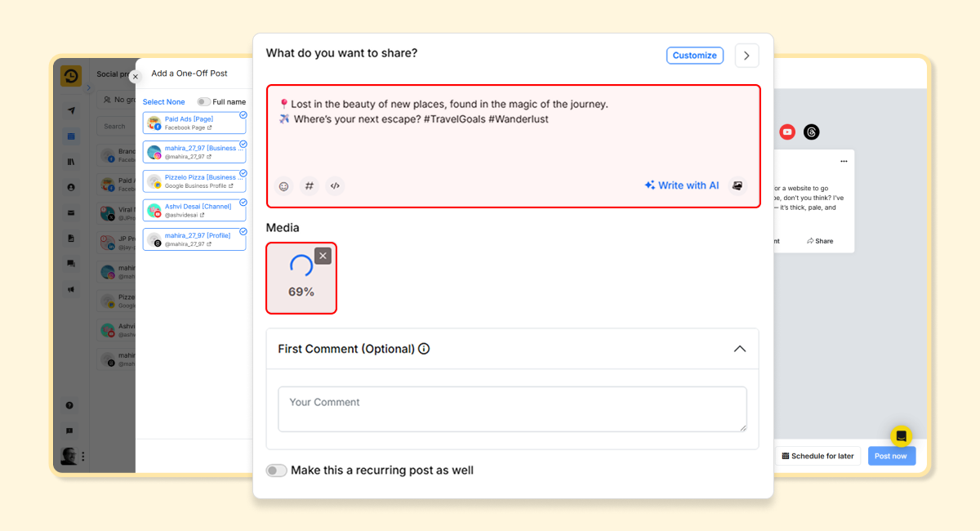Click the feedback message icon in sidebar

(69, 431)
